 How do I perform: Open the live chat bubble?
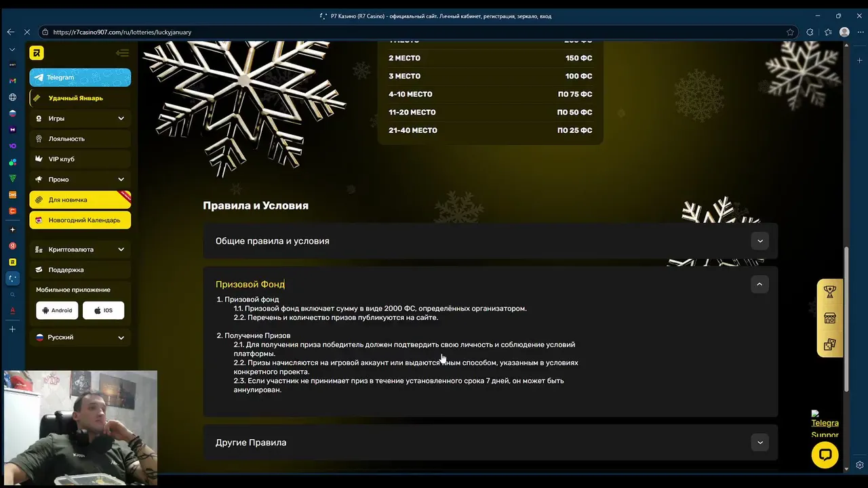coord(825,455)
